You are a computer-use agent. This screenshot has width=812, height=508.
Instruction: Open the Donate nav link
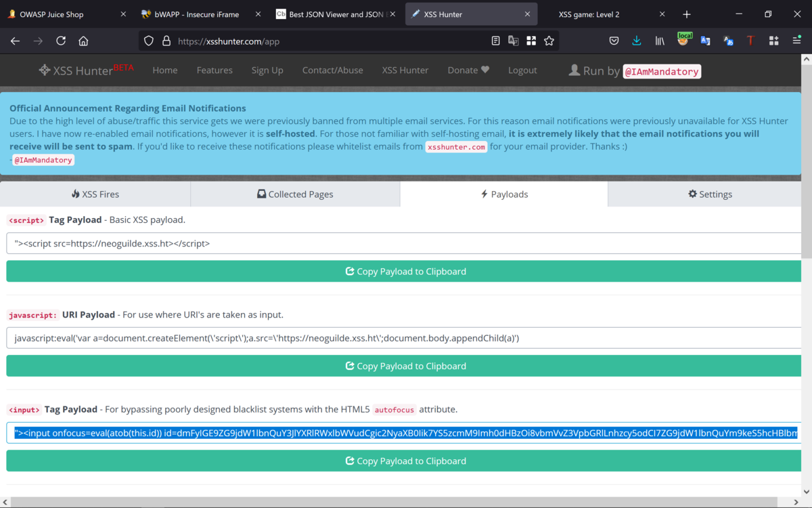coord(468,70)
